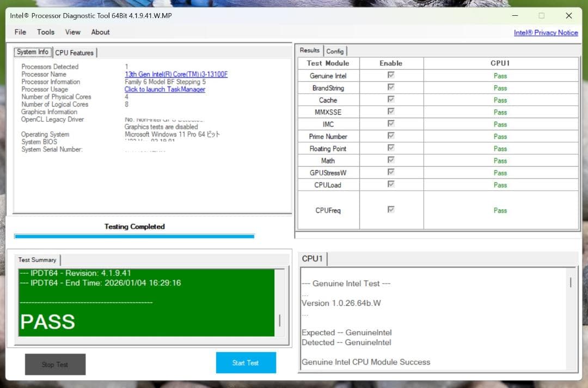This screenshot has width=588, height=388.
Task: Click the Test Summary scrollbar thumb
Action: coord(280,320)
